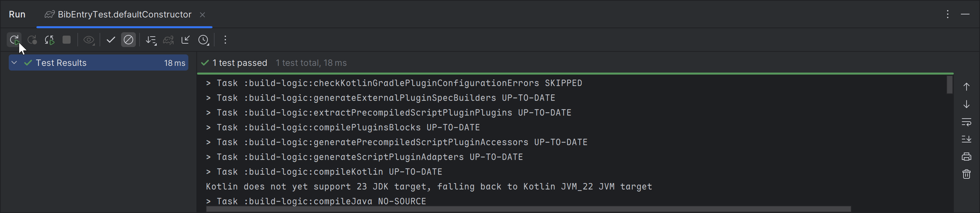Screen dimensions: 980x213
Task: Open toolbar more actions kebab menu
Action: (225, 40)
